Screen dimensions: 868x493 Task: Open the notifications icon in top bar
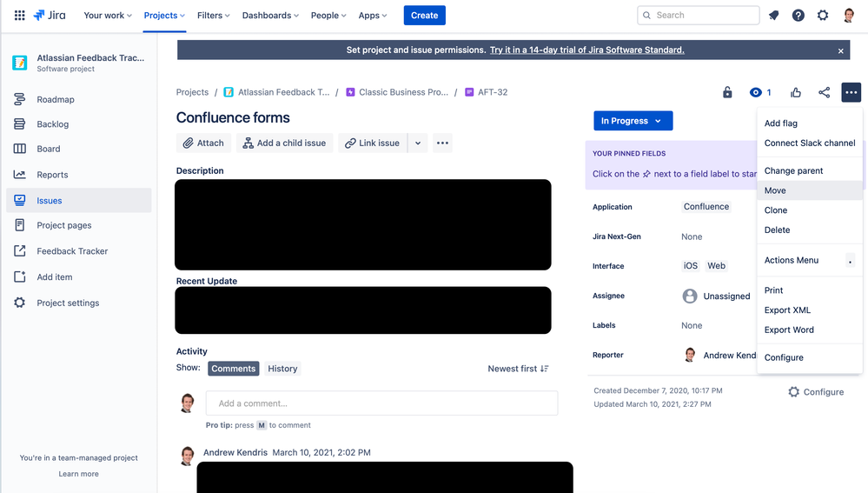[x=774, y=16]
